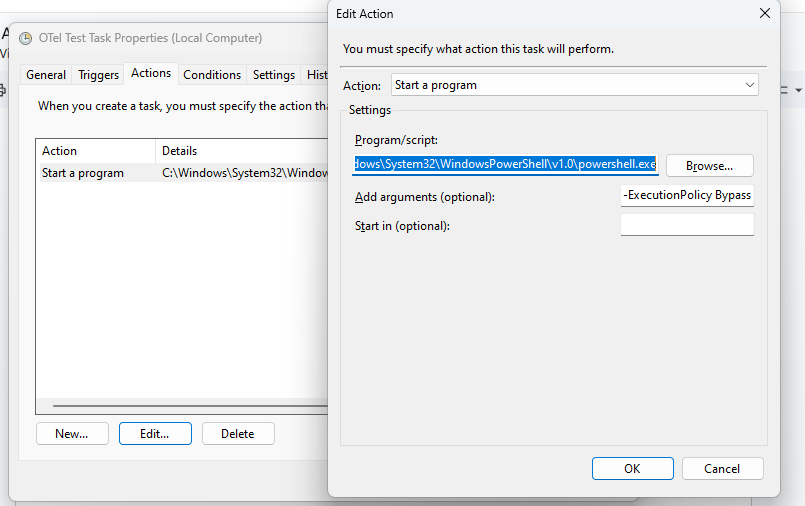Select the Actions tab
This screenshot has width=805, height=506.
pos(151,74)
